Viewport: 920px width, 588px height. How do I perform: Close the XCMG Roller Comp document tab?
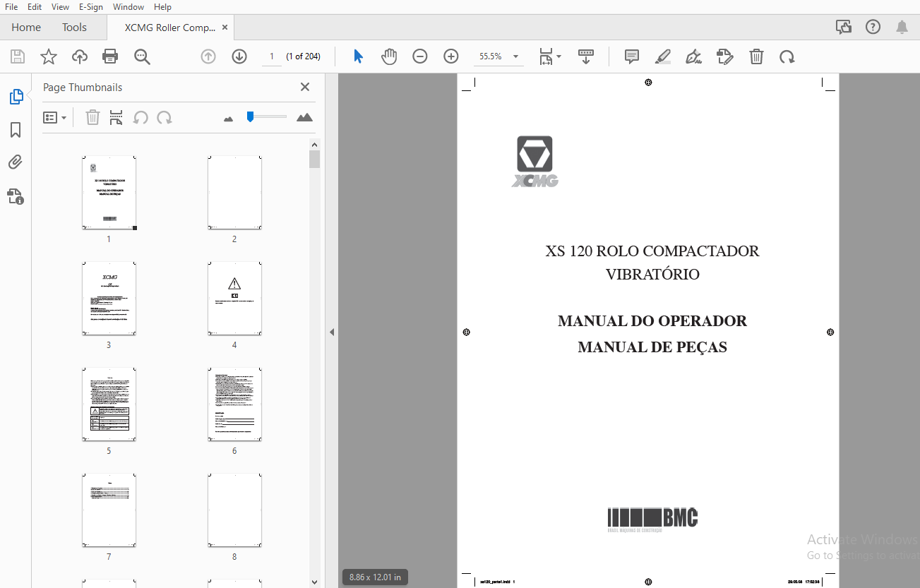pos(225,28)
